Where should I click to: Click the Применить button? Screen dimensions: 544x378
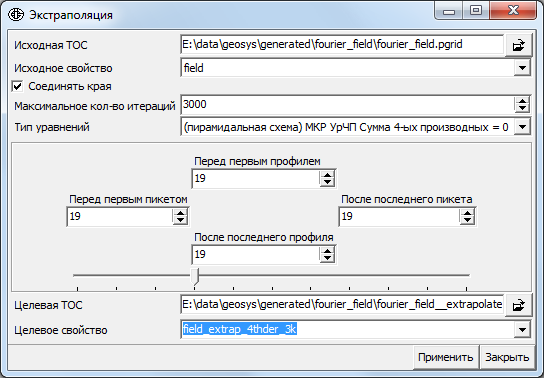click(445, 357)
